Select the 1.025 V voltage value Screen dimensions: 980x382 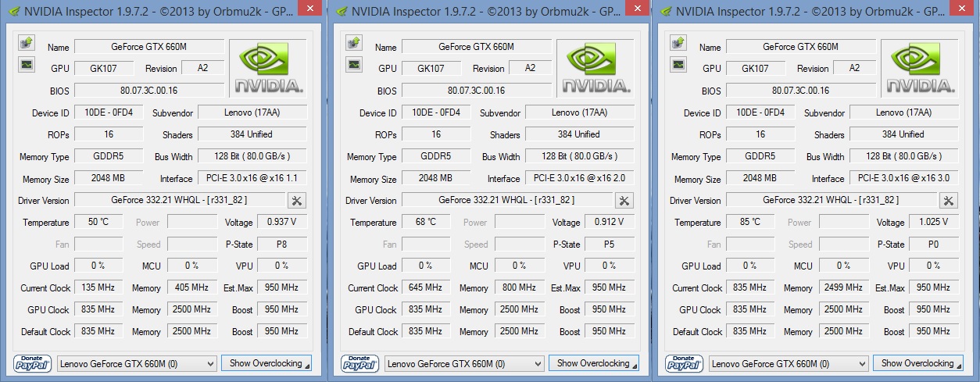coord(934,223)
